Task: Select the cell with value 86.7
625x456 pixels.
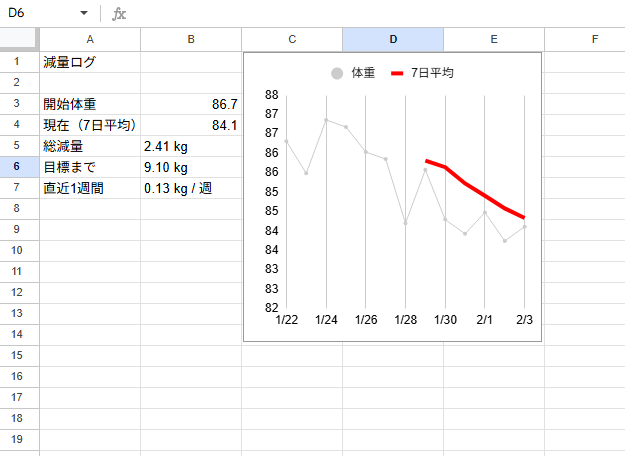Action: [x=191, y=104]
